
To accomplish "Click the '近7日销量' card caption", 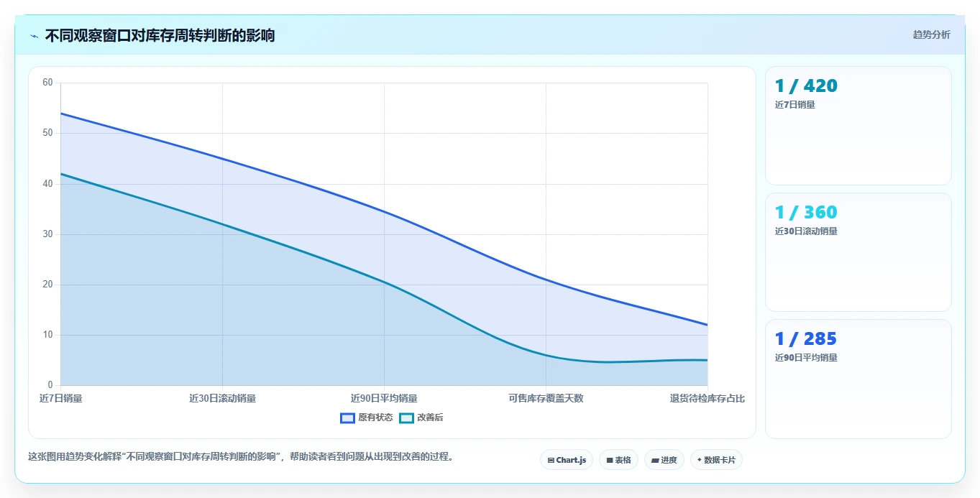I will pyautogui.click(x=794, y=105).
